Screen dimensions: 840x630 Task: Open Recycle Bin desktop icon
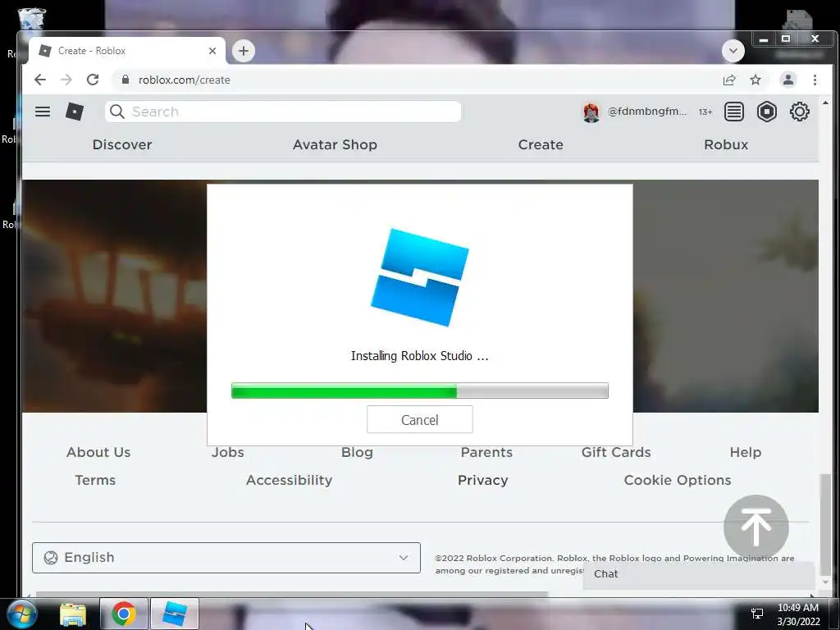pyautogui.click(x=31, y=21)
